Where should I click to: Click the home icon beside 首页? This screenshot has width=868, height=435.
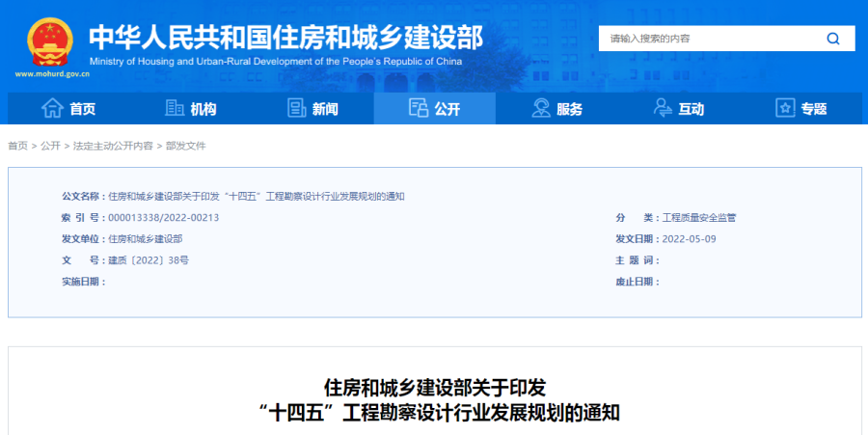[53, 108]
